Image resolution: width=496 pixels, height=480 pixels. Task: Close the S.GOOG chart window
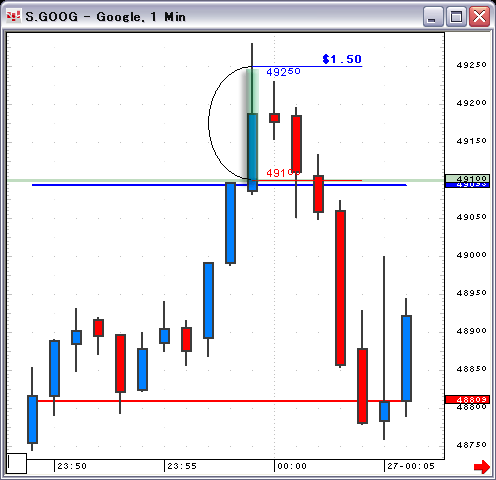pyautogui.click(x=479, y=16)
